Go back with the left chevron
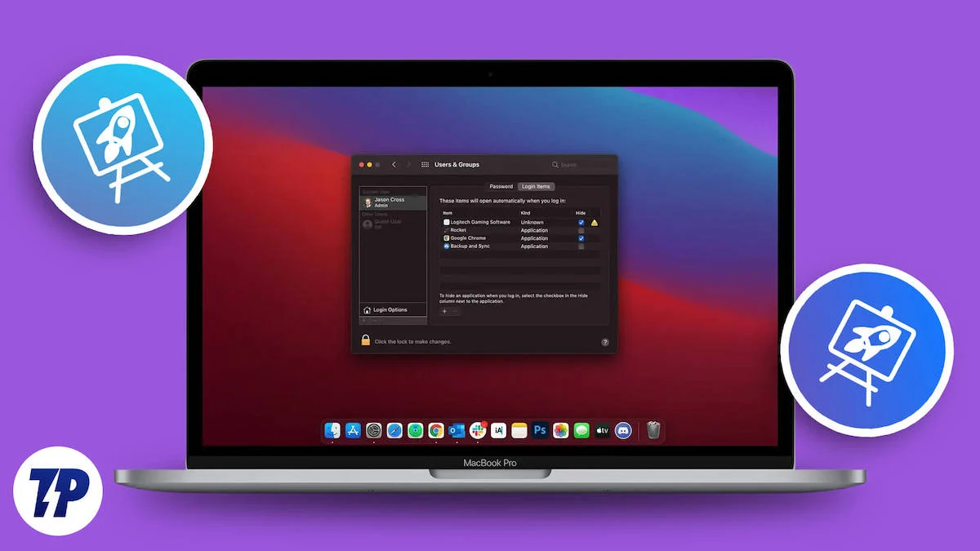980x551 pixels. tap(394, 165)
